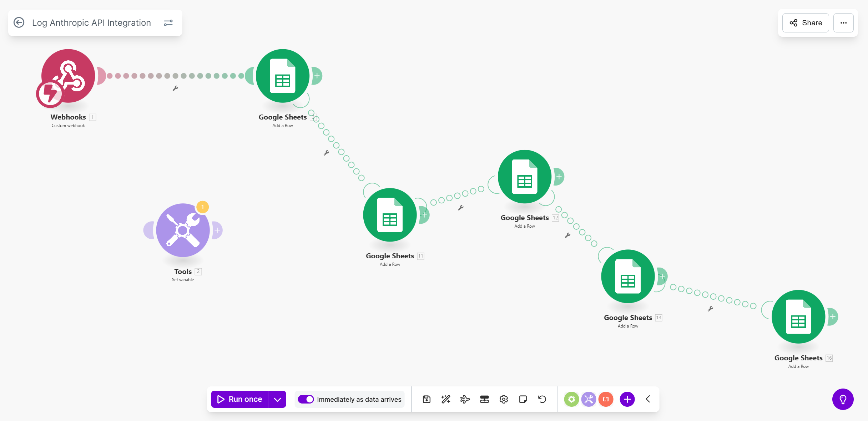This screenshot has height=421, width=868.
Task: Open the filter wrench after the Webhooks module
Action: [x=175, y=88]
